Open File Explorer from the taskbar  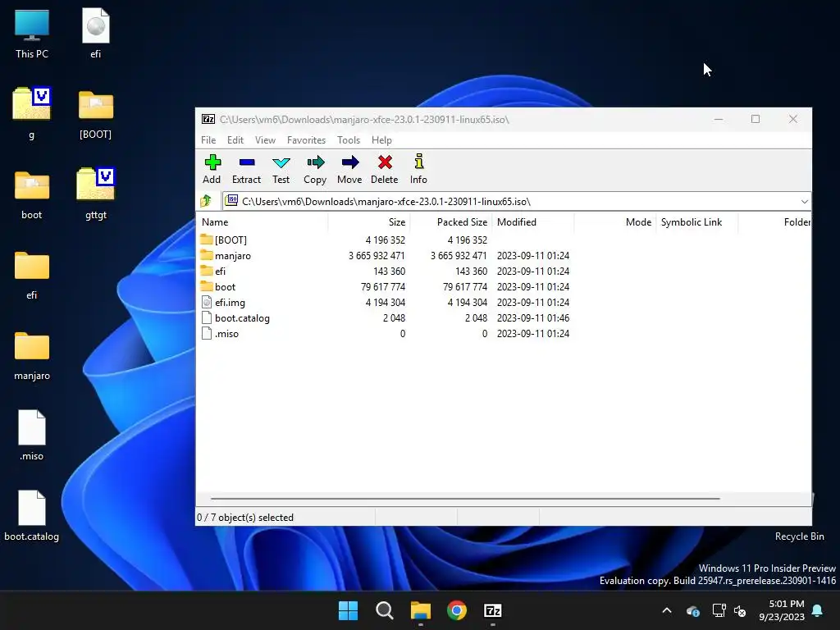[421, 610]
